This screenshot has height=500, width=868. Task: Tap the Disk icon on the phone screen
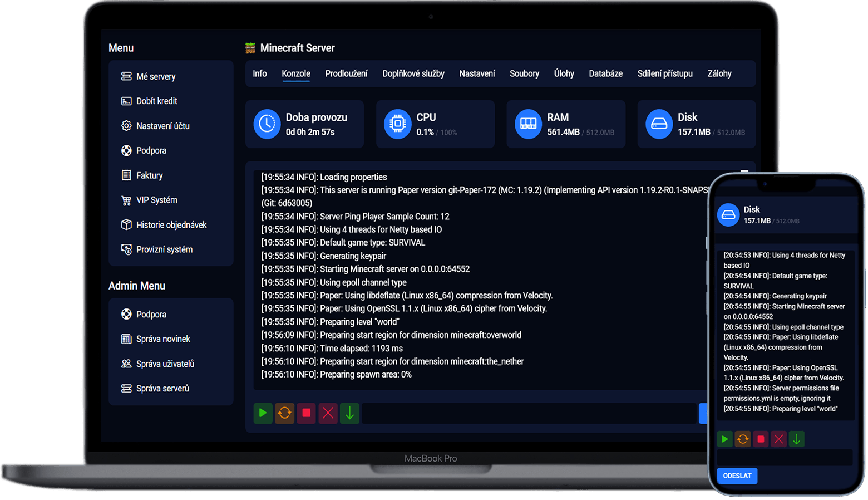tap(728, 215)
